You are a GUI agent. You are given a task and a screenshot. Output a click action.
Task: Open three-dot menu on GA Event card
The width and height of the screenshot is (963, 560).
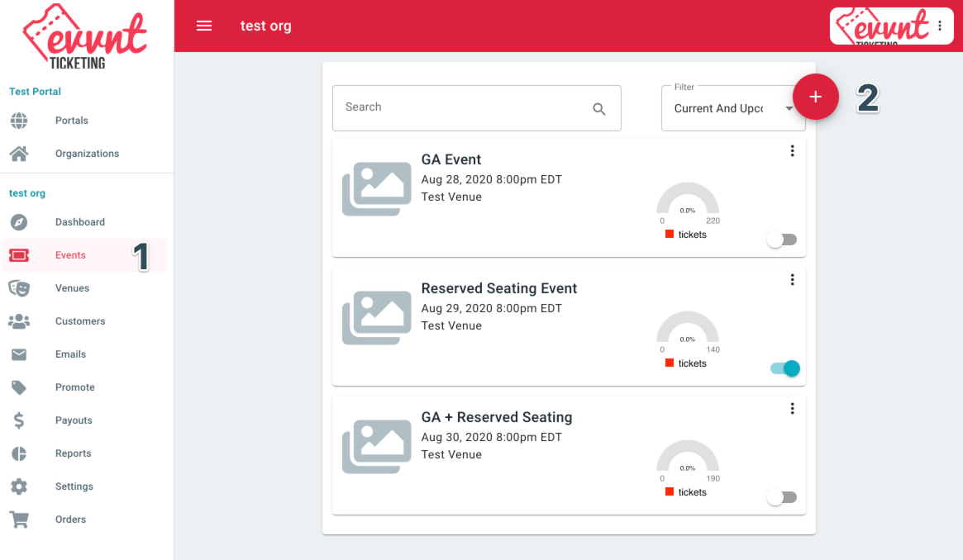point(792,151)
